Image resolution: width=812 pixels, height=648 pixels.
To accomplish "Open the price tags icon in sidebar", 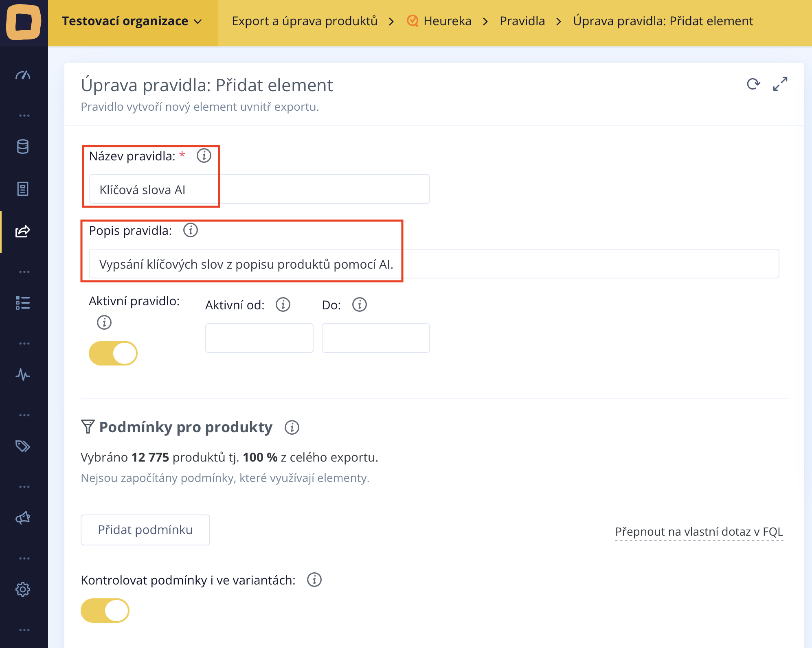I will point(23,446).
